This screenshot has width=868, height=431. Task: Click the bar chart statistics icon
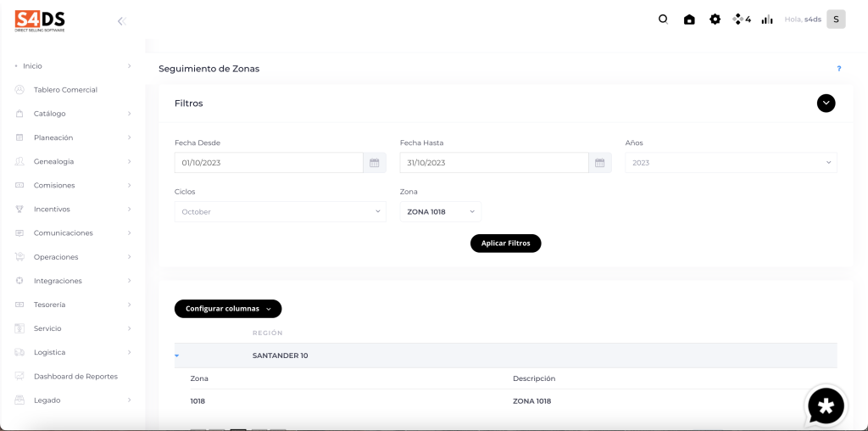(x=767, y=20)
